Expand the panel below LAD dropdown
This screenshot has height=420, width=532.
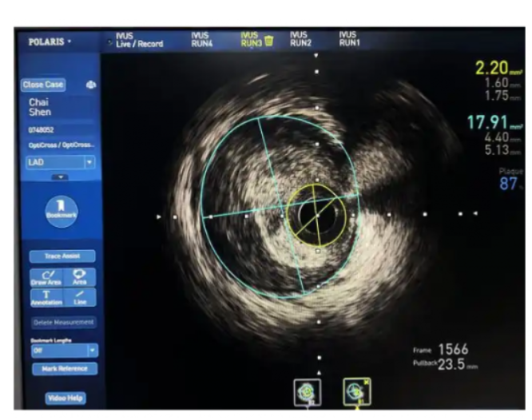click(60, 177)
